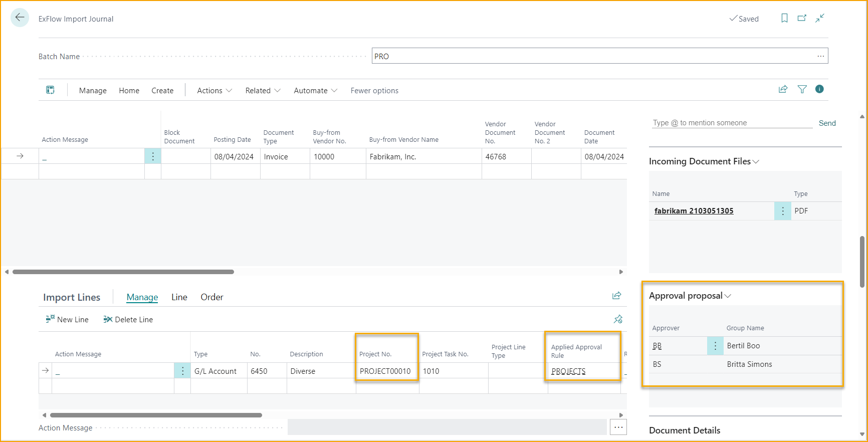The width and height of the screenshot is (868, 442).
Task: Click the Import Lines personalize pin icon
Action: click(618, 319)
